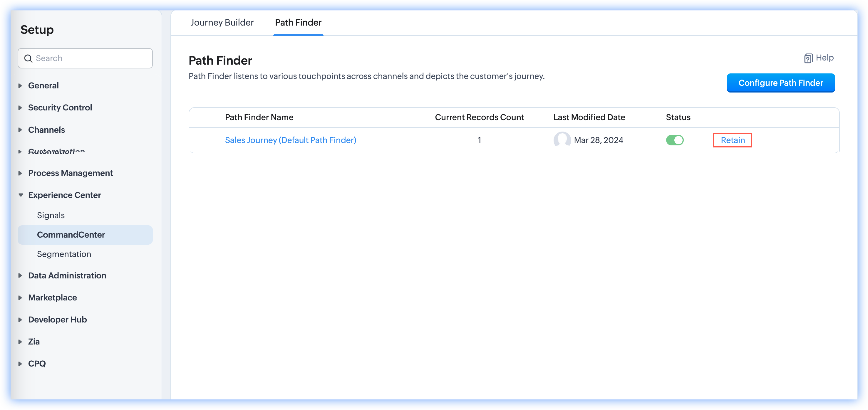Click the Configure Path Finder button
The height and width of the screenshot is (410, 868).
pyautogui.click(x=780, y=83)
